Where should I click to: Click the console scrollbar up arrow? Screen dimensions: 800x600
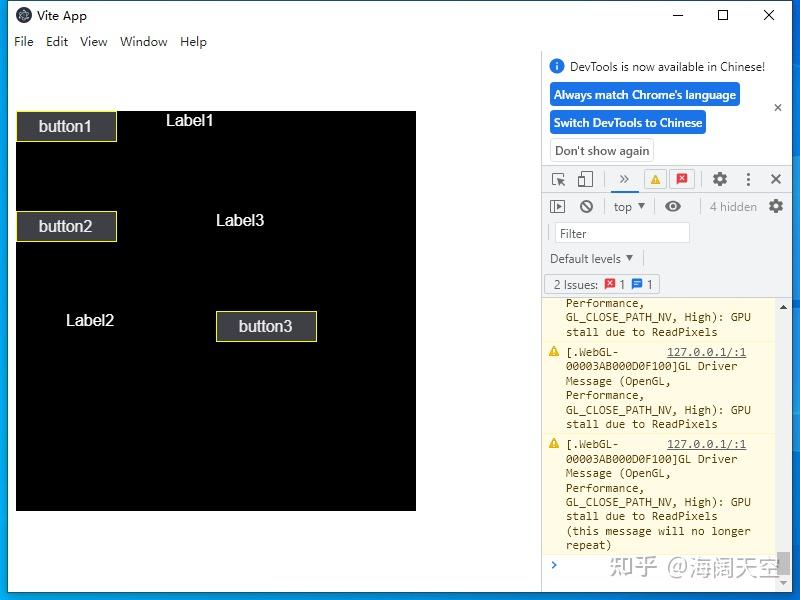[x=783, y=307]
